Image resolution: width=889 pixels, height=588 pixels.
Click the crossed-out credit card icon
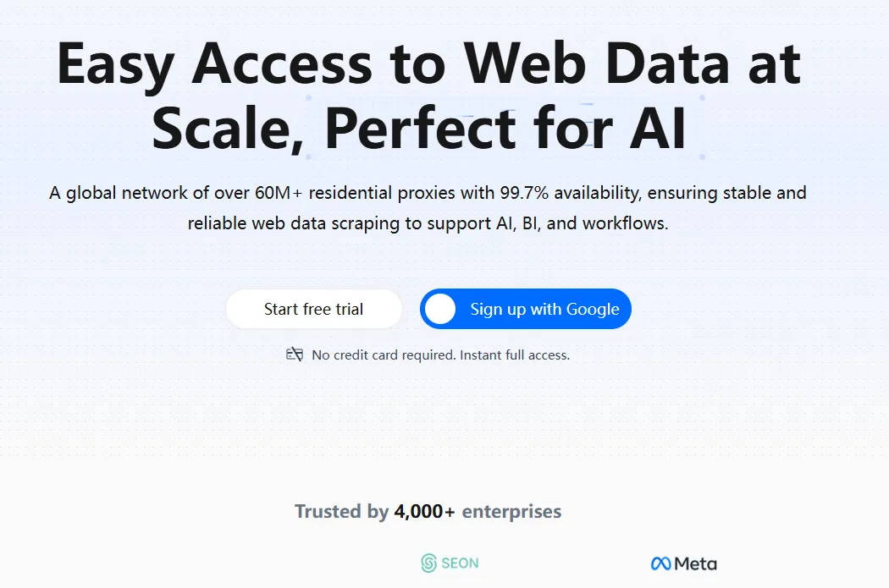click(295, 354)
